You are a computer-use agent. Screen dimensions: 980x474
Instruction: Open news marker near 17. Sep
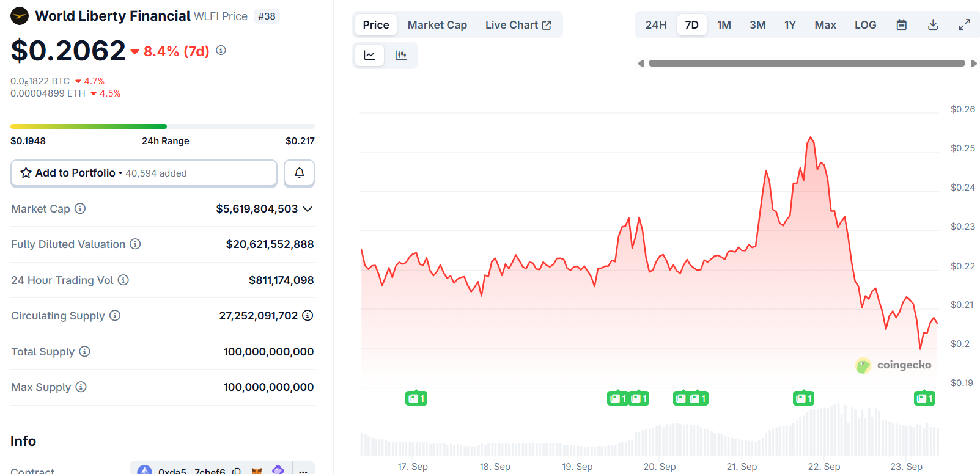(416, 398)
